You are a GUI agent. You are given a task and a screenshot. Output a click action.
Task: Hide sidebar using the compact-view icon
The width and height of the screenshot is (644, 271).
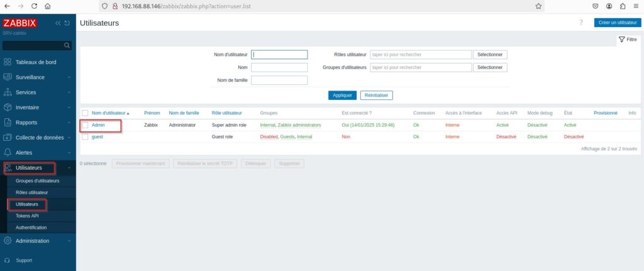click(67, 23)
